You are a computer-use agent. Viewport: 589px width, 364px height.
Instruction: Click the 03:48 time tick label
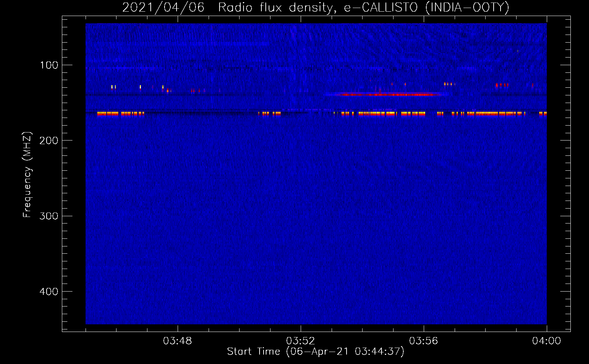[x=178, y=341]
